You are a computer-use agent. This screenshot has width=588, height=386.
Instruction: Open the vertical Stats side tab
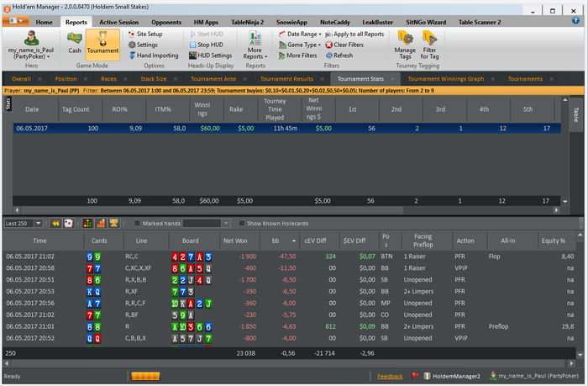(x=8, y=103)
